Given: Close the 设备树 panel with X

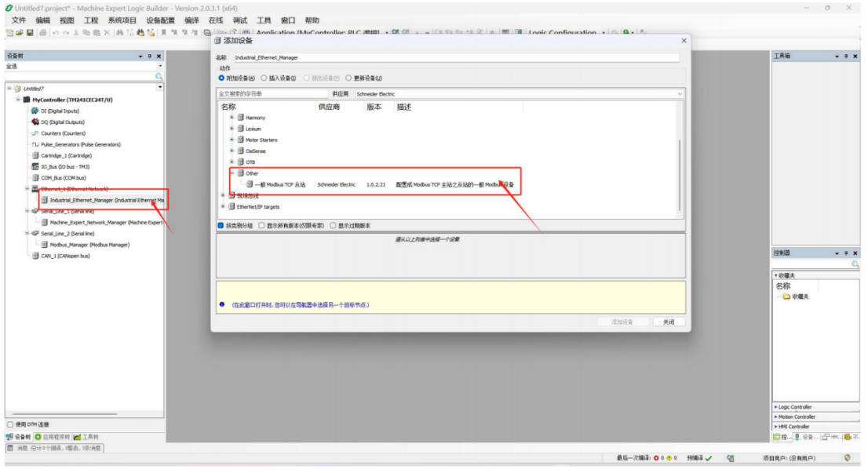Looking at the screenshot, I should tap(159, 56).
